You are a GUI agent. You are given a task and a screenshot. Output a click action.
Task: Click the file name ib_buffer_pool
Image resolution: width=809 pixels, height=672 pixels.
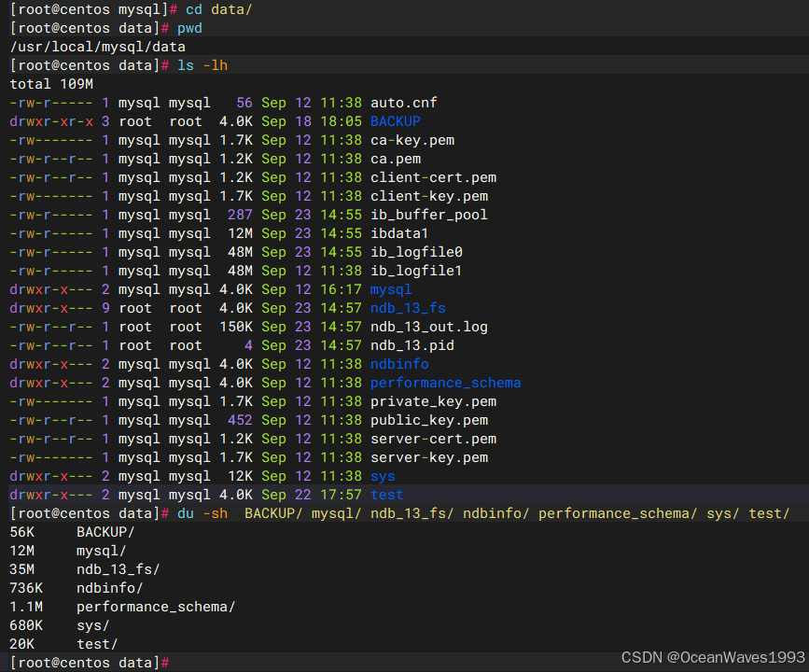[x=428, y=215]
